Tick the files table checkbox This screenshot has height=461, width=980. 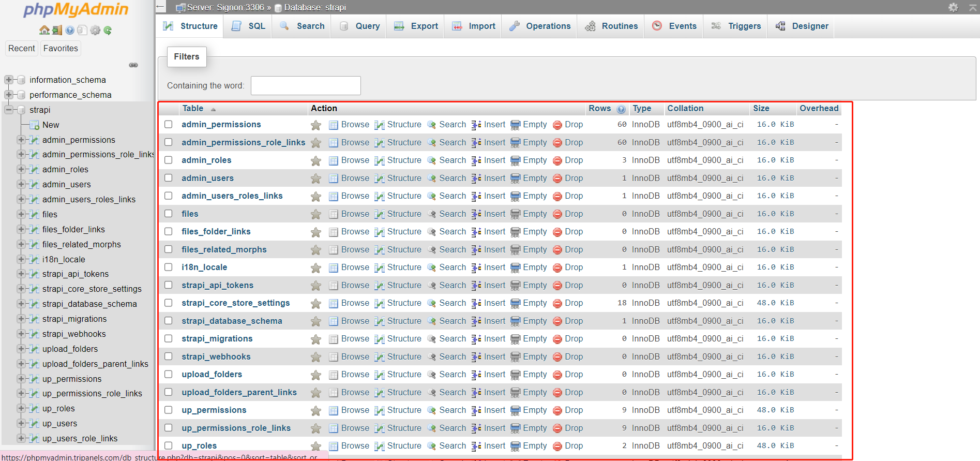click(169, 214)
